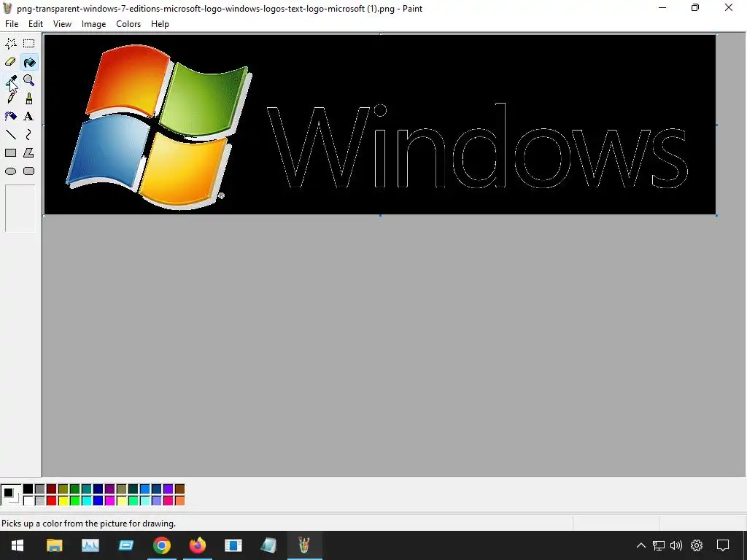The image size is (747, 560).
Task: Pick the Eraser tool
Action: [10, 62]
